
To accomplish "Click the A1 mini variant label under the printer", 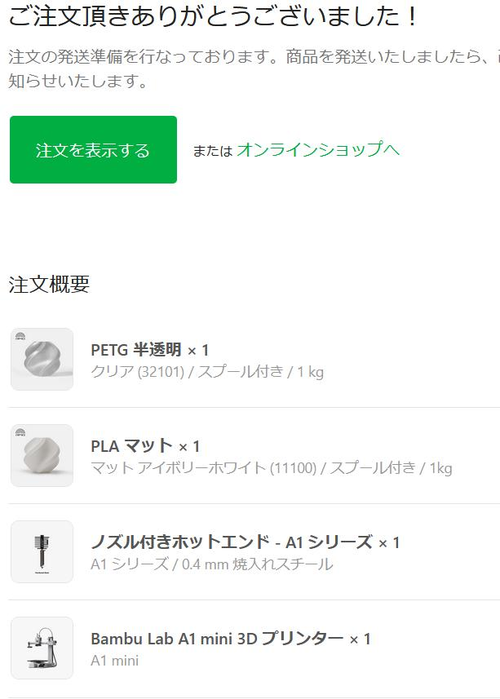I will (115, 660).
